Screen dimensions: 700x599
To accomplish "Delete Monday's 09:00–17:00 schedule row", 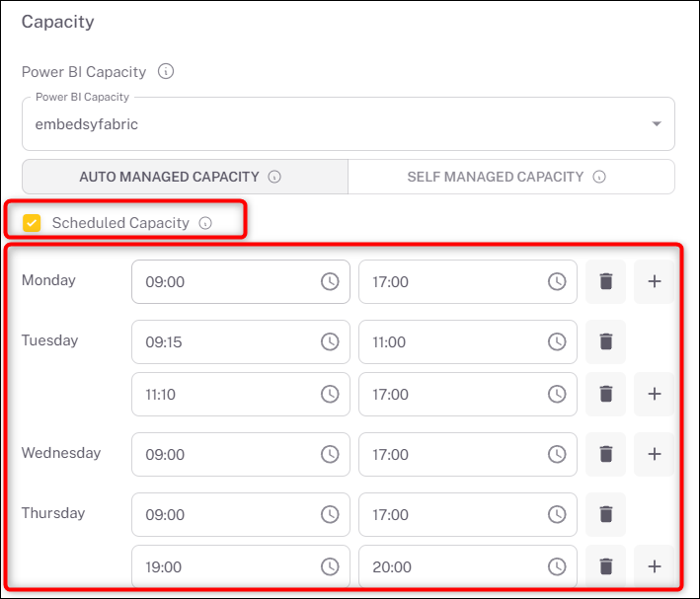I will 605,282.
